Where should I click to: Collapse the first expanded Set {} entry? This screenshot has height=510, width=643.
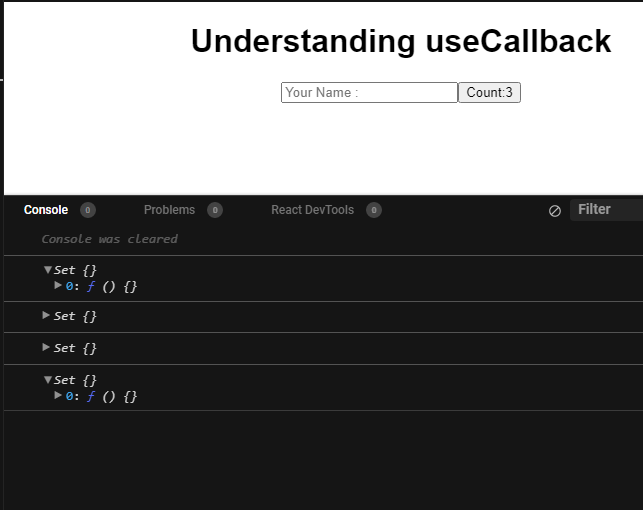tap(47, 270)
